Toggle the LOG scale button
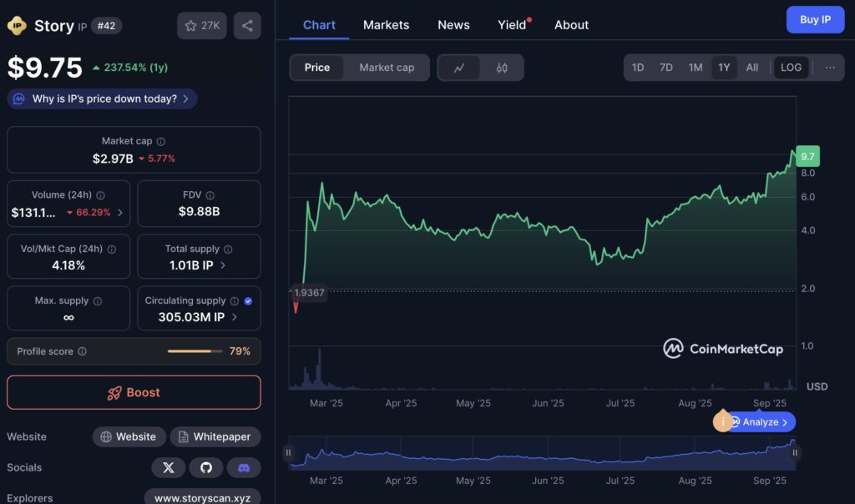Viewport: 855px width, 504px height. (791, 68)
